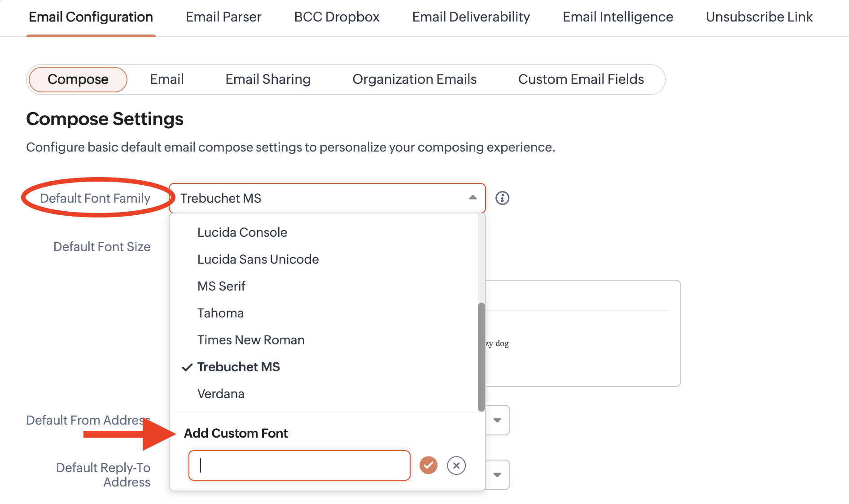
Task: Open the Email Parser tab
Action: pyautogui.click(x=223, y=17)
